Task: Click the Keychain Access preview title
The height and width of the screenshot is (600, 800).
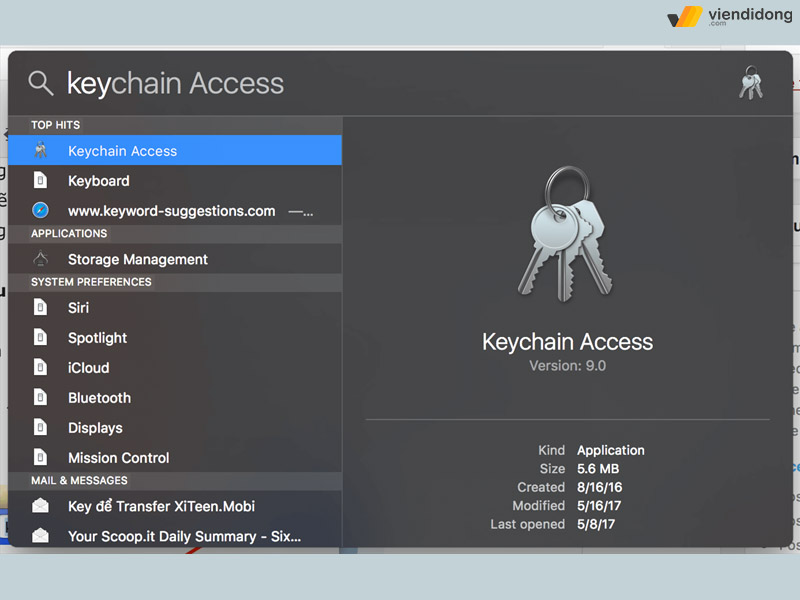Action: [567, 342]
